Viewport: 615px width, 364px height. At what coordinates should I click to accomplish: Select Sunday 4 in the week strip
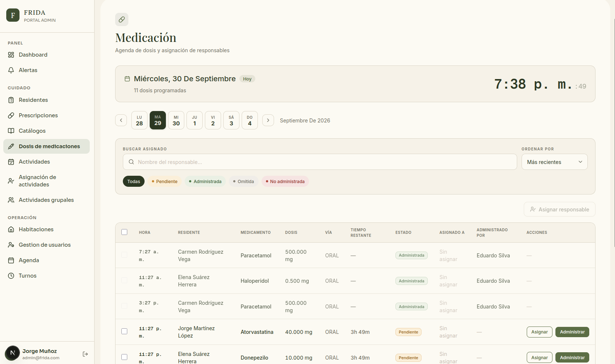250,120
